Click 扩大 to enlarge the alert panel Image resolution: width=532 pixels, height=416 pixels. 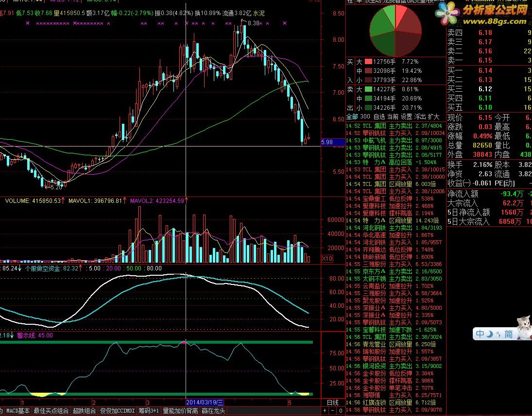(433, 116)
